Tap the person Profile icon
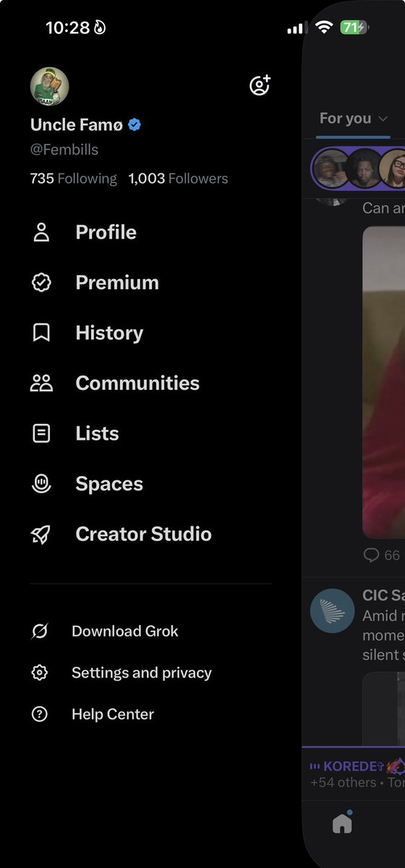This screenshot has height=868, width=405. click(x=41, y=232)
